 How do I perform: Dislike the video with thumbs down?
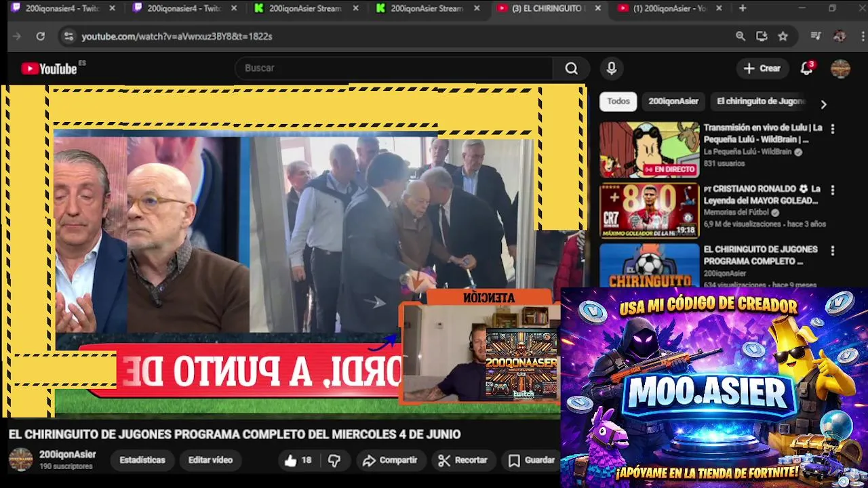(x=334, y=460)
